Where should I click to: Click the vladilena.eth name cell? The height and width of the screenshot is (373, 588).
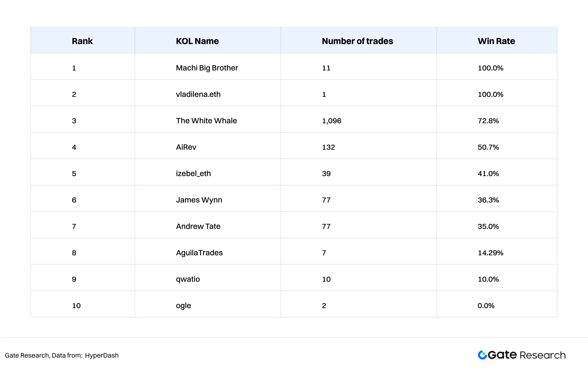tap(198, 94)
